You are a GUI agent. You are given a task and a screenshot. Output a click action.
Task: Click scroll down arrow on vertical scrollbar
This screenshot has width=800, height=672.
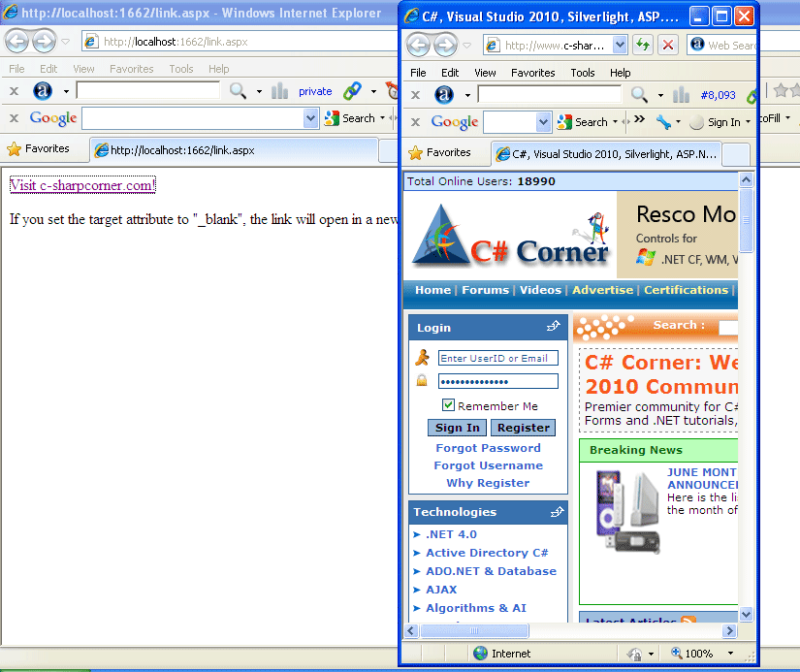coord(746,615)
